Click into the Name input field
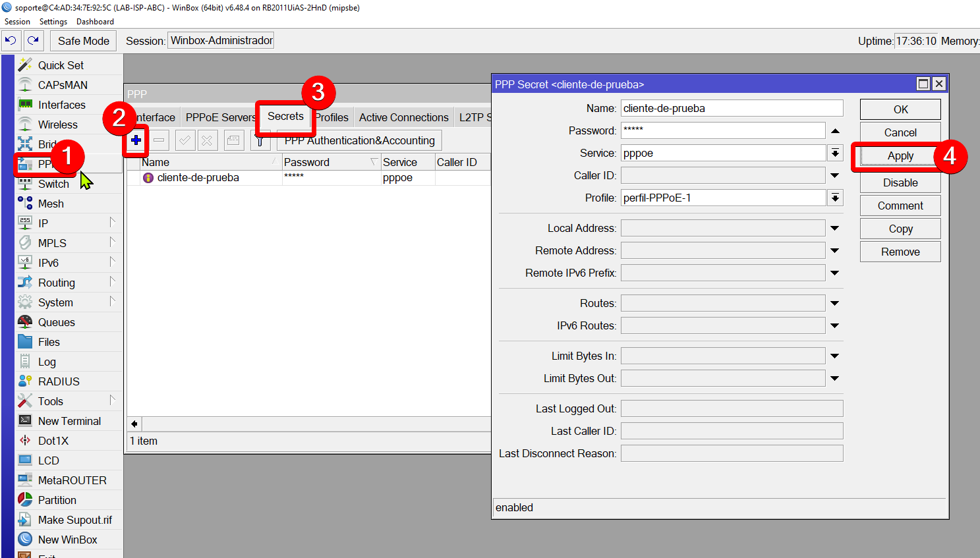Viewport: 980px width, 558px height. click(732, 108)
